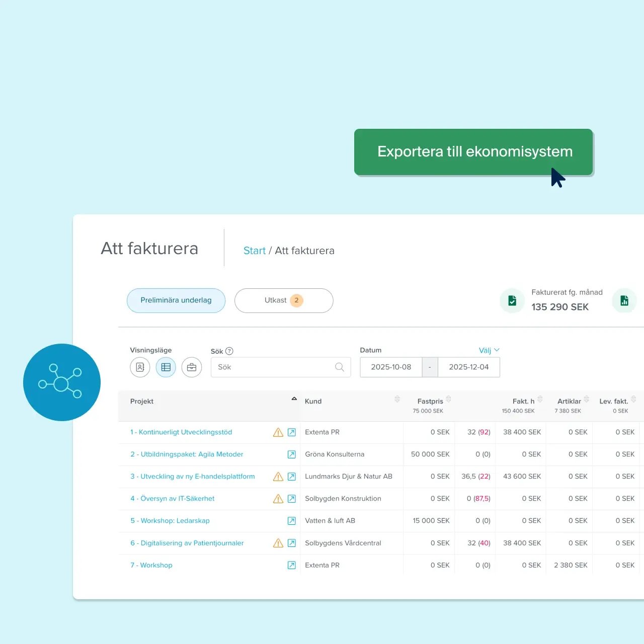Click the help icon next to Sök
644x644 pixels.
(229, 351)
